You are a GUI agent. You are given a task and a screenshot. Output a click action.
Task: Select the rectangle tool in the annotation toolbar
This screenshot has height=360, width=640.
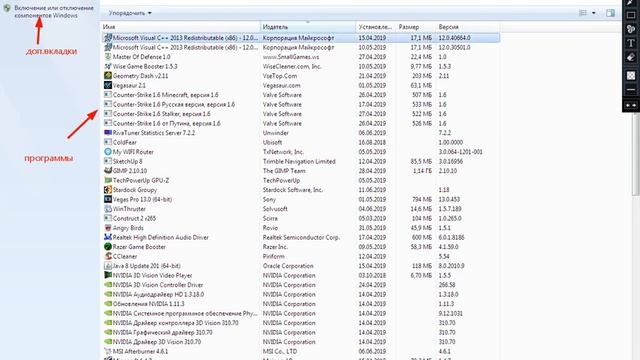[x=631, y=16]
